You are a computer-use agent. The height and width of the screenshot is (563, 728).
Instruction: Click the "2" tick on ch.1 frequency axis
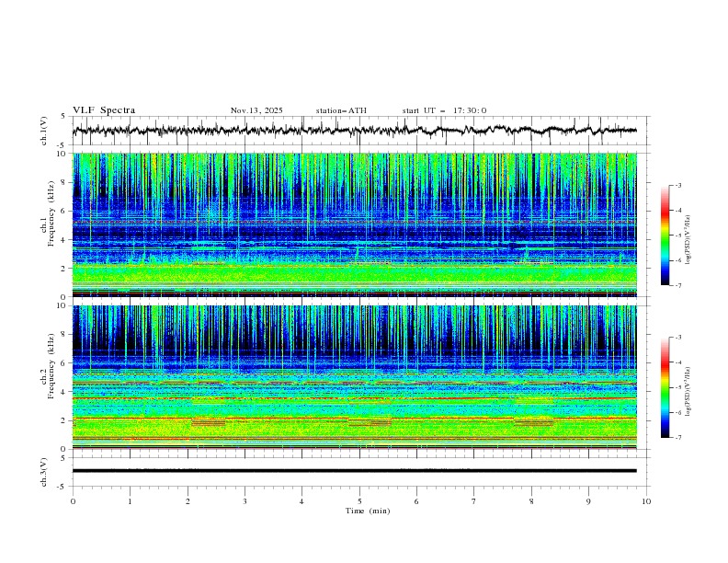65,268
